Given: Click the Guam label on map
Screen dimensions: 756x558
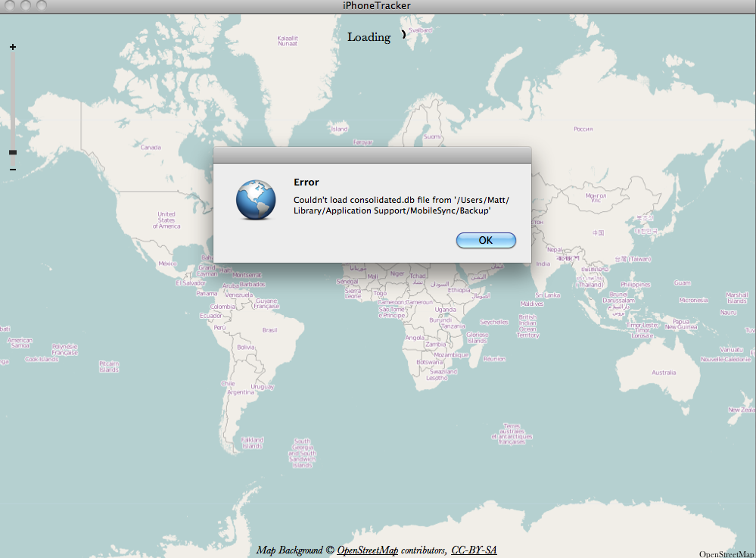Looking at the screenshot, I should (x=683, y=282).
